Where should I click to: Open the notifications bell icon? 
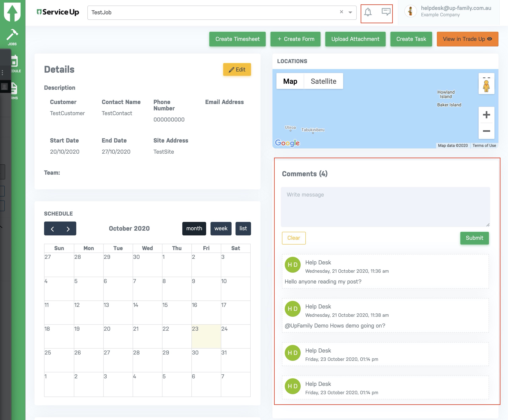tap(368, 12)
